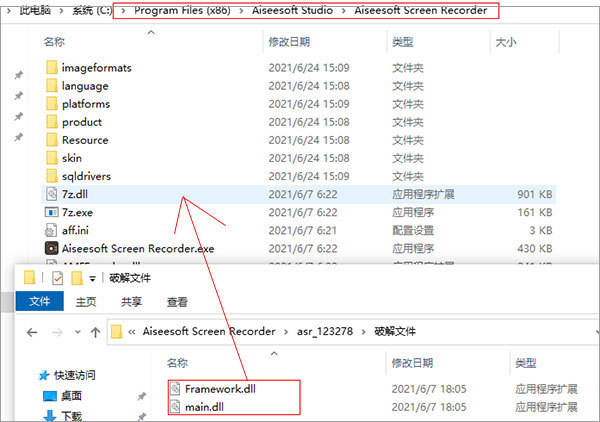This screenshot has height=422, width=600.
Task: Open the imageformats folder icon
Action: 52,67
